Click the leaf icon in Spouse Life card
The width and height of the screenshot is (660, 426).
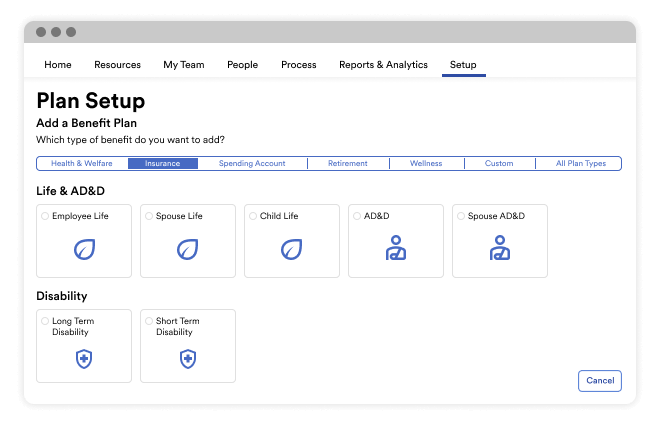point(188,250)
